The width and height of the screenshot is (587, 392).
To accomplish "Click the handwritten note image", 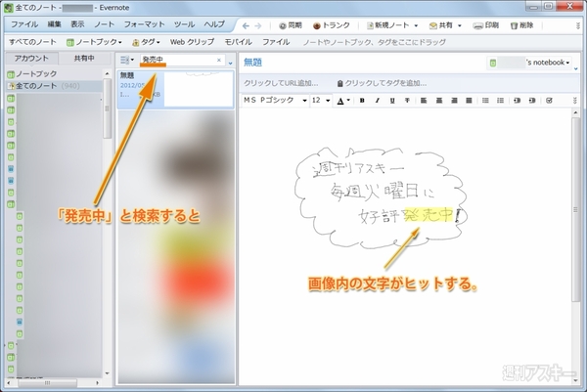I will click(382, 197).
